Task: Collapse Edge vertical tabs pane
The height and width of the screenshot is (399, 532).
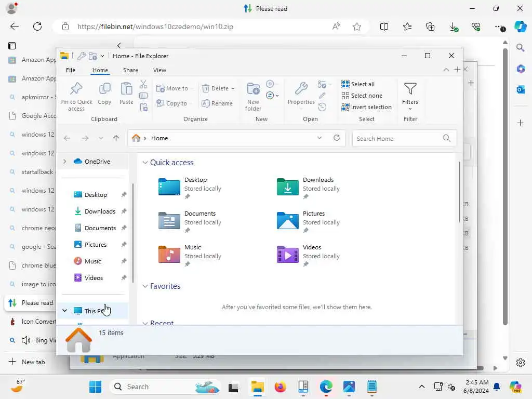Action: click(x=119, y=46)
